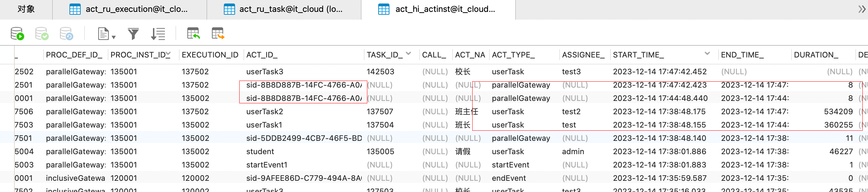Click the import table icon with green arrow
Image resolution: width=868 pixels, height=192 pixels.
pyautogui.click(x=193, y=34)
